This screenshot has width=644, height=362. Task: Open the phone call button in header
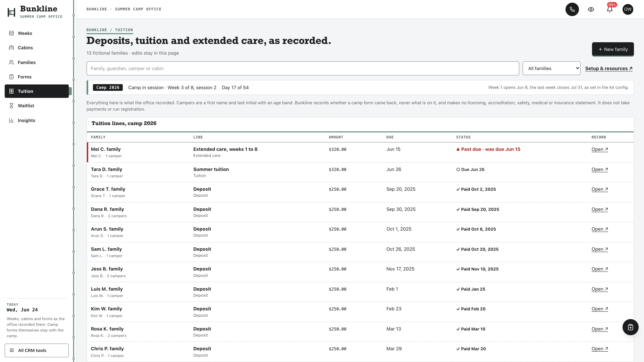click(x=572, y=10)
